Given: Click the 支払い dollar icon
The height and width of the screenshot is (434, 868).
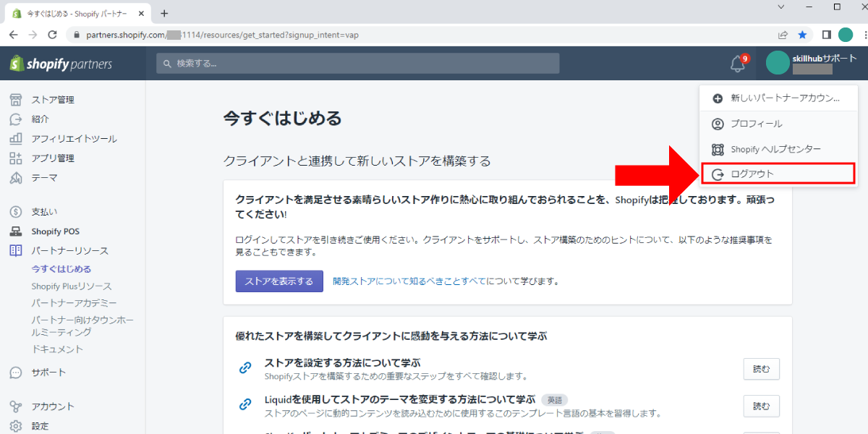Looking at the screenshot, I should pyautogui.click(x=16, y=212).
